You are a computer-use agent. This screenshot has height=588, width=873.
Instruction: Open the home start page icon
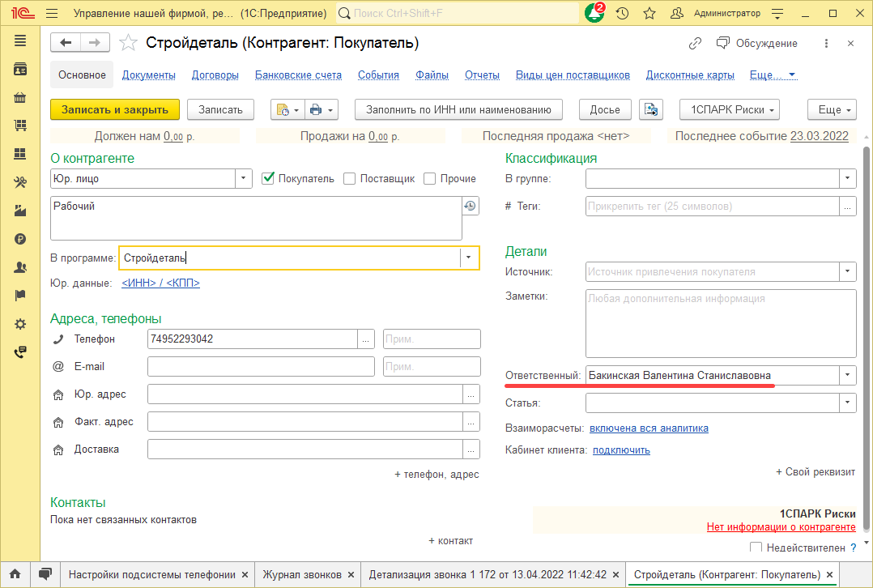(x=15, y=574)
